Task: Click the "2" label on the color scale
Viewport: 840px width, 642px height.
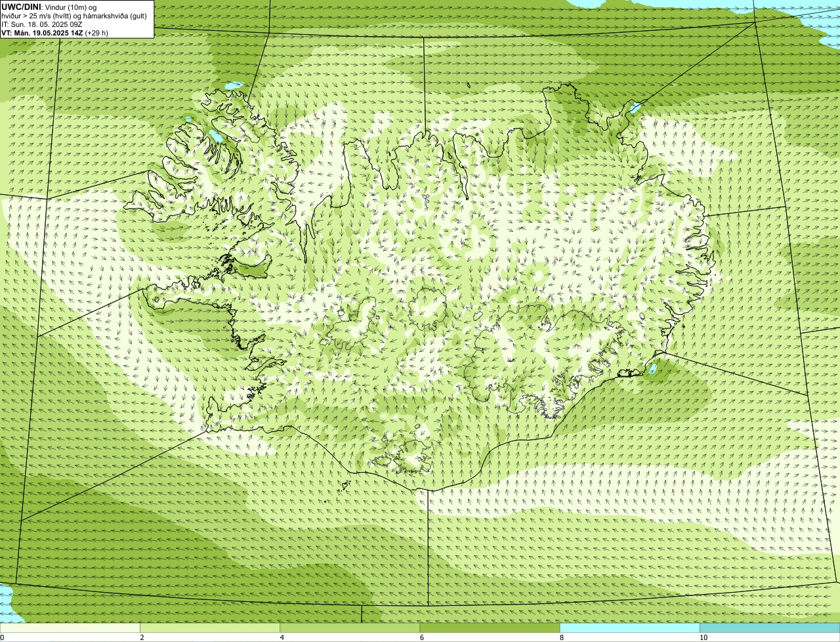Action: (x=142, y=637)
